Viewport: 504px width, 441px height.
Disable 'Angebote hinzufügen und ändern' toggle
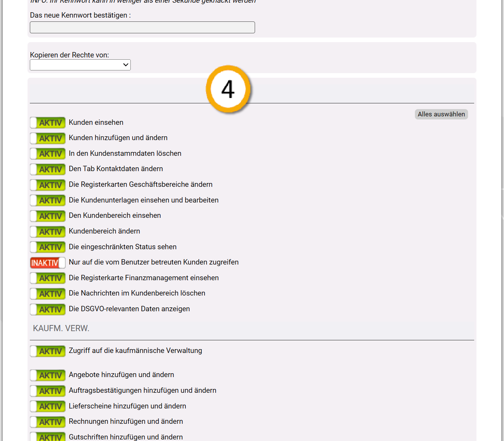pos(48,375)
